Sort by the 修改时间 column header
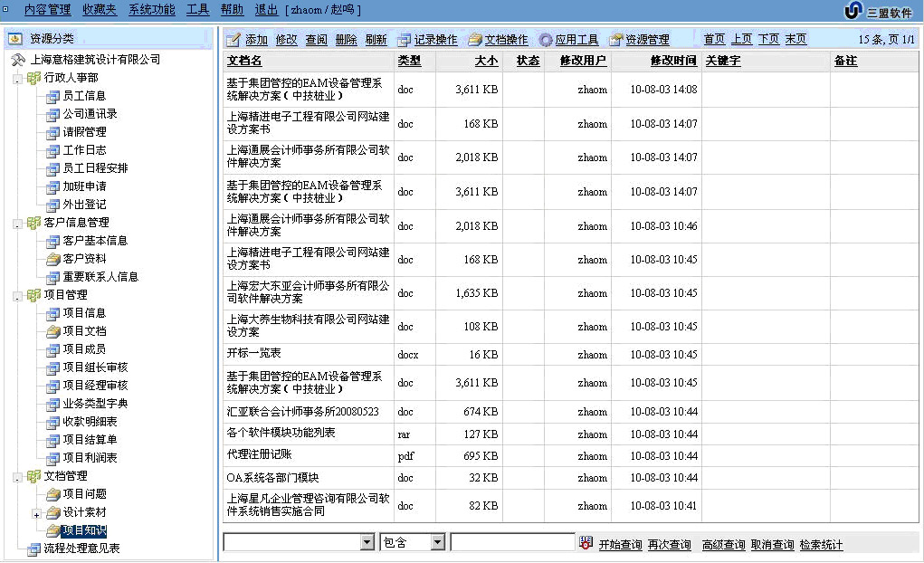The height and width of the screenshot is (563, 924). [673, 61]
